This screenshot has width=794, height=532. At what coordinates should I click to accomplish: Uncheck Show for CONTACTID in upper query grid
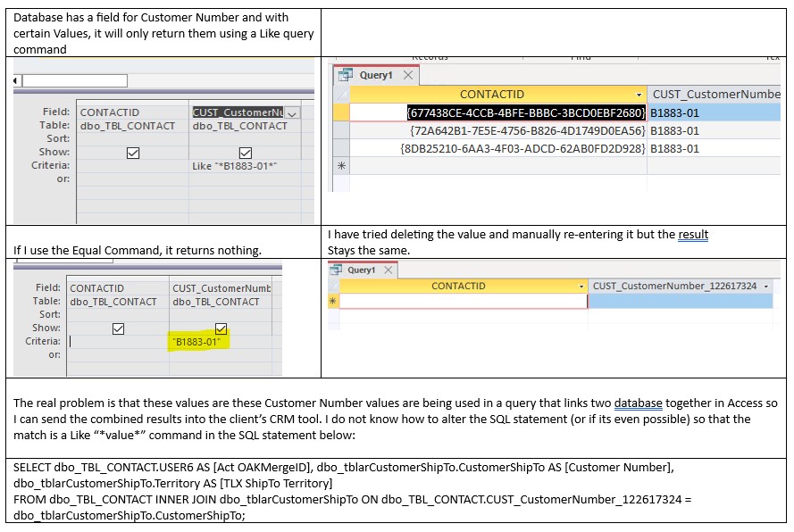coord(133,153)
